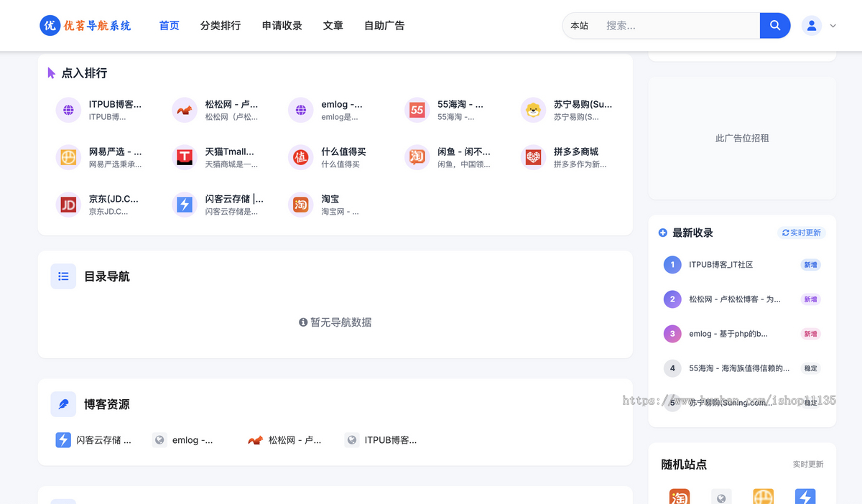Click the 随机站点 heading
Image resolution: width=862 pixels, height=504 pixels.
684,465
